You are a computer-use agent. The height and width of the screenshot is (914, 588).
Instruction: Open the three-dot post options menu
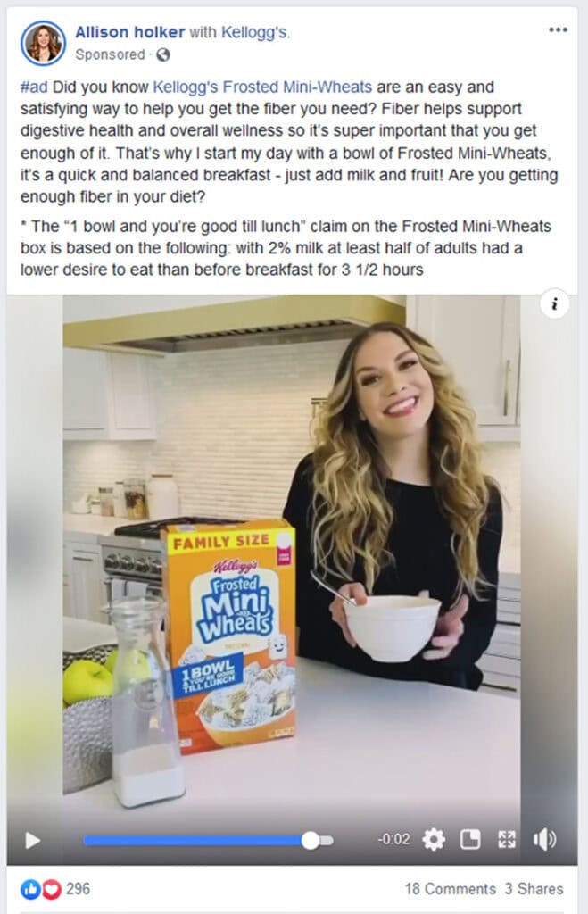(558, 29)
